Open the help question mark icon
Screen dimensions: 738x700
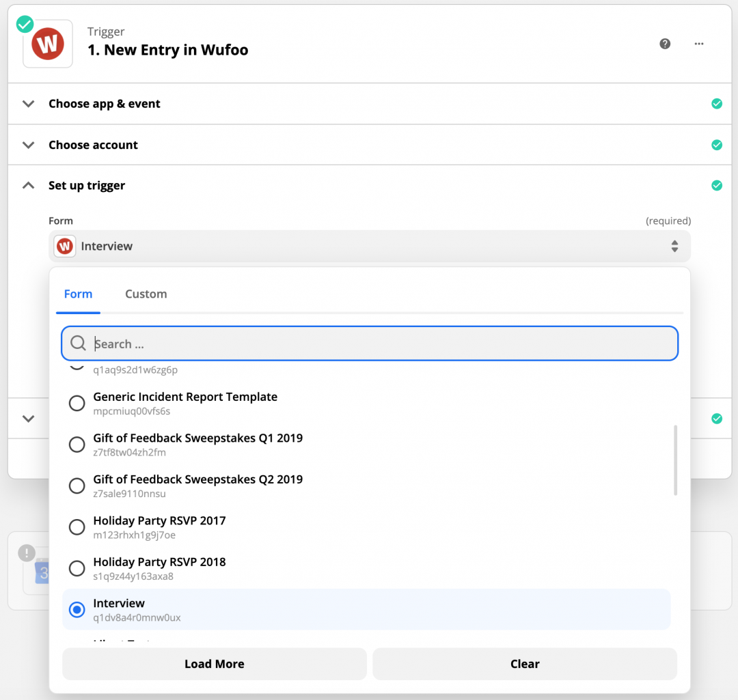(665, 43)
